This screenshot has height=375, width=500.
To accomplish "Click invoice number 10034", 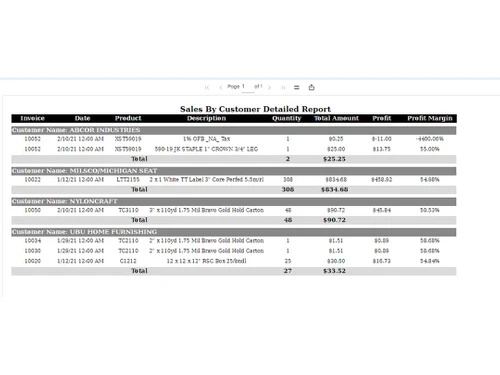I will click(x=32, y=241).
